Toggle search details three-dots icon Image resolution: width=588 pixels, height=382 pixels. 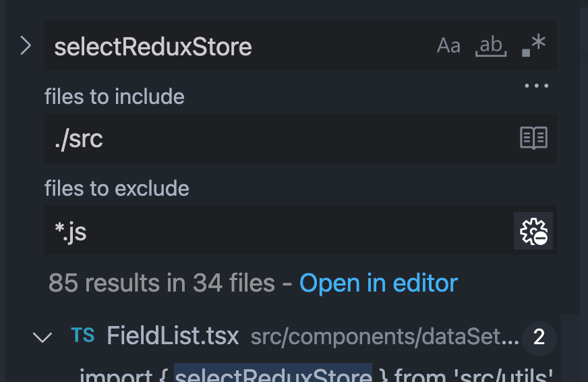click(x=537, y=86)
